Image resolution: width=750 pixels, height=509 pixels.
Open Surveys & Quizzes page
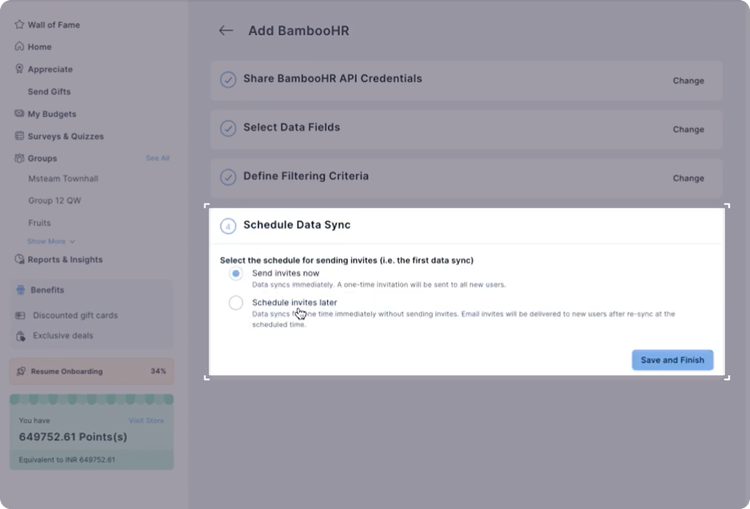[66, 136]
